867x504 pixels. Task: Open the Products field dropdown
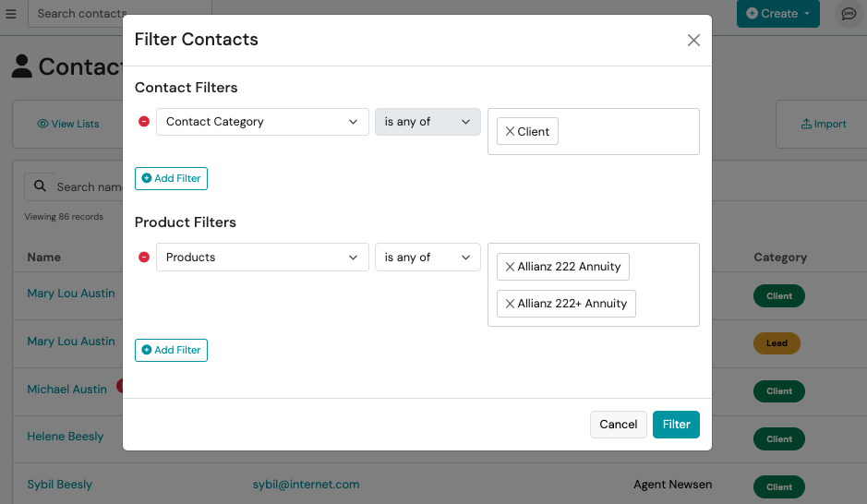[262, 257]
